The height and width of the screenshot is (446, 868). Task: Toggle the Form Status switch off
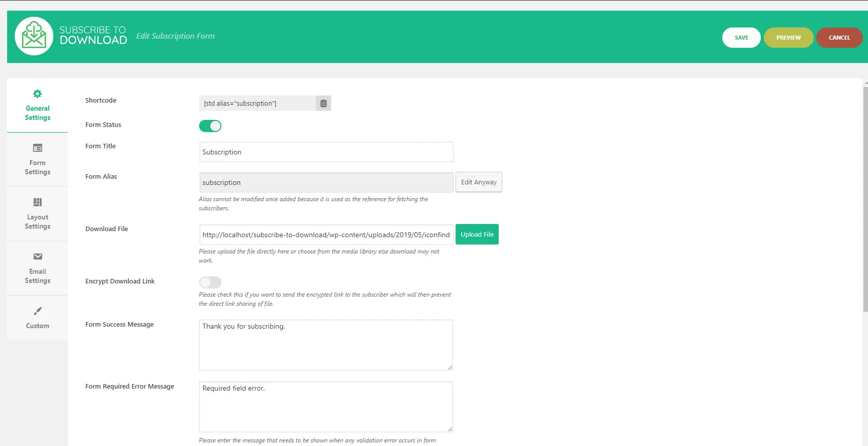pyautogui.click(x=210, y=126)
